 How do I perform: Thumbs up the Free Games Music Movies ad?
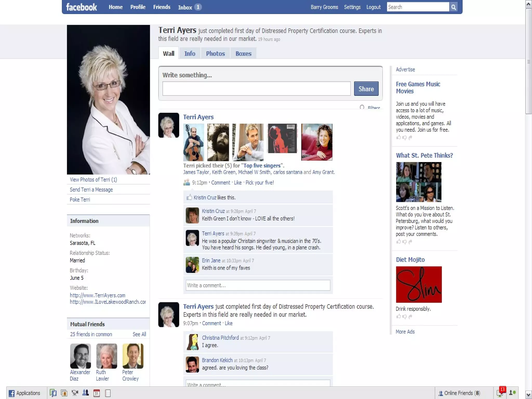(398, 137)
